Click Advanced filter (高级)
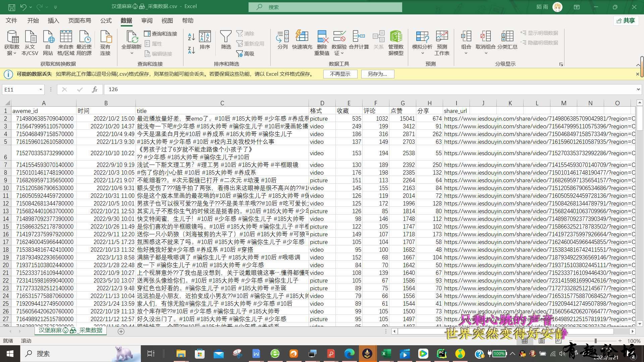 click(x=245, y=54)
